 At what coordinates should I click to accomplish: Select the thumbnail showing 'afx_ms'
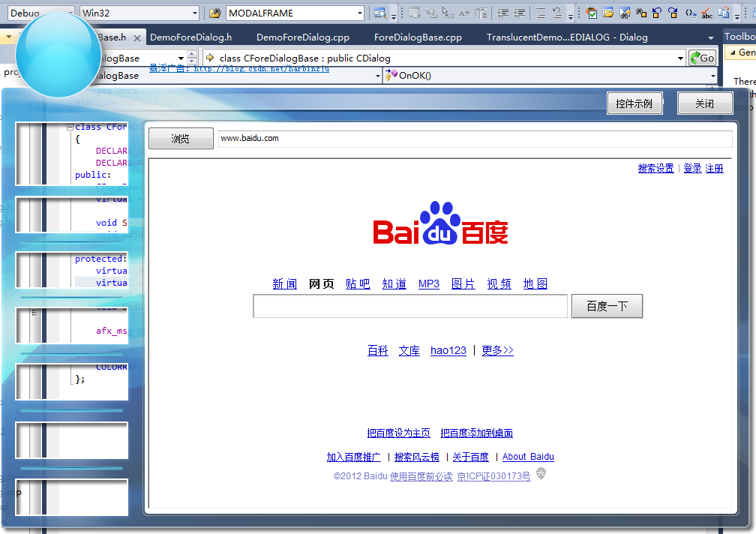point(72,325)
